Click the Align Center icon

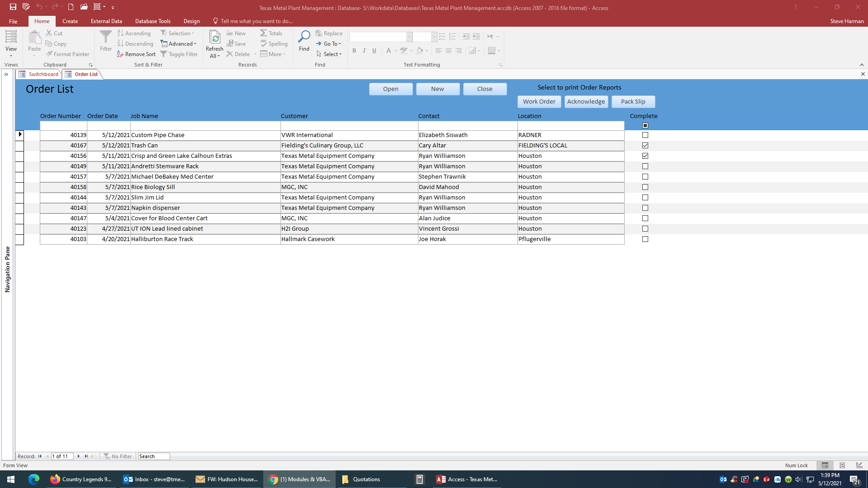click(448, 51)
